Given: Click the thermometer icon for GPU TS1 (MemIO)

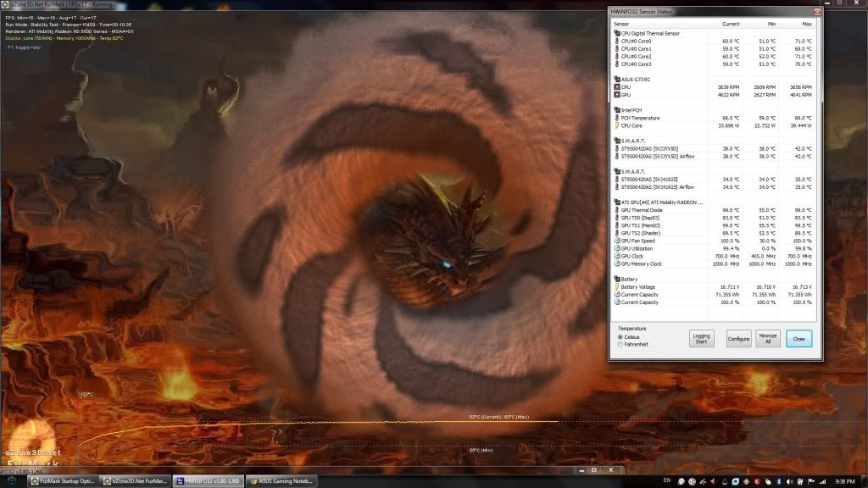Looking at the screenshot, I should [x=617, y=225].
